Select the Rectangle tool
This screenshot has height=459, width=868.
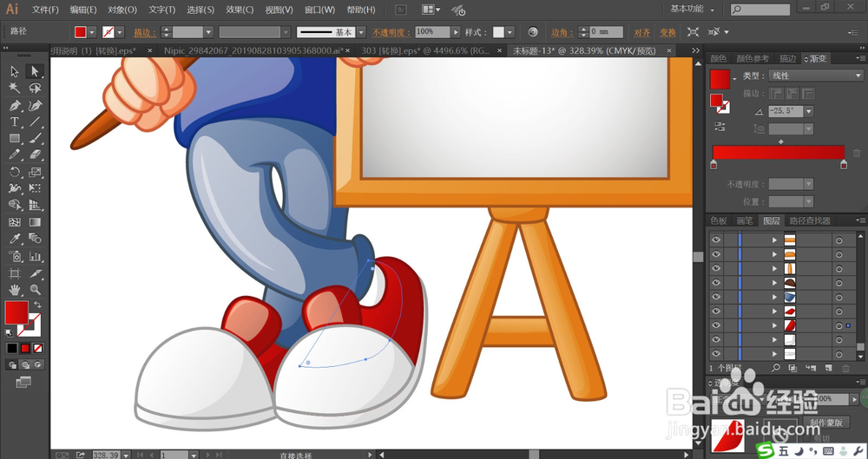point(15,139)
